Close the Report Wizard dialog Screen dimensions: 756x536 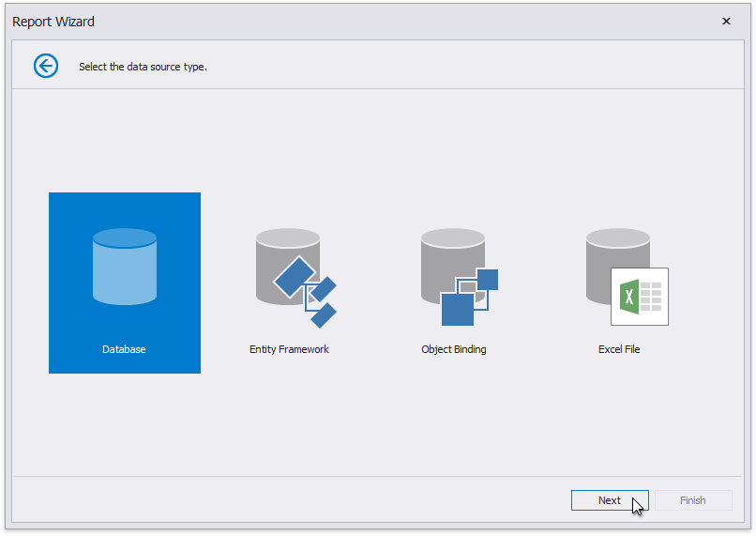726,22
